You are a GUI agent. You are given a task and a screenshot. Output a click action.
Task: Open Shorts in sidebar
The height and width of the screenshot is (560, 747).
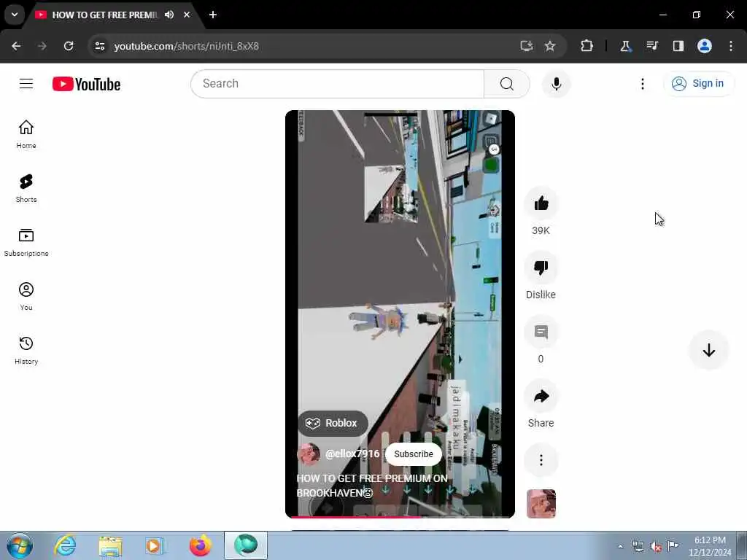[26, 188]
